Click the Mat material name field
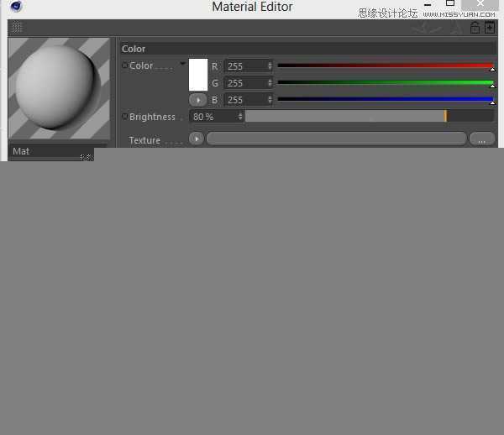Image resolution: width=504 pixels, height=435 pixels. pyautogui.click(x=51, y=151)
